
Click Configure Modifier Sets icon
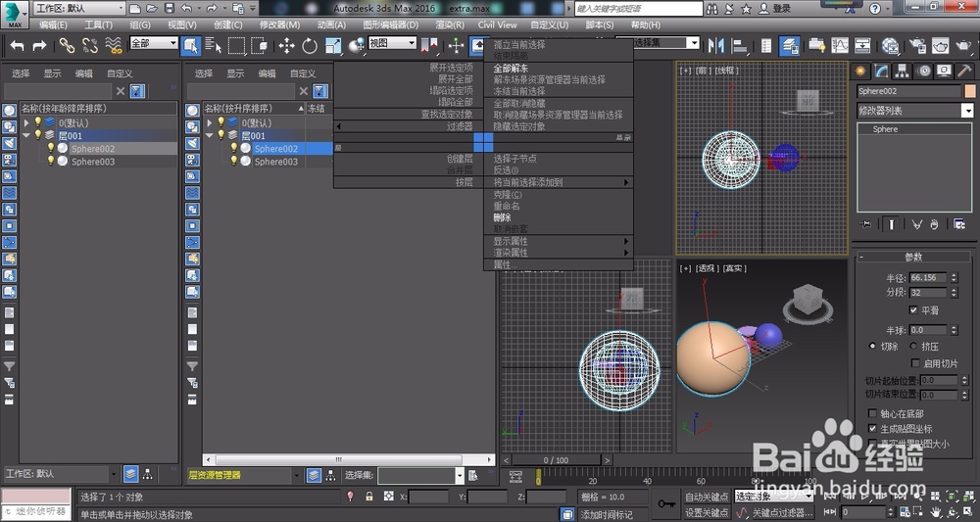(x=959, y=224)
